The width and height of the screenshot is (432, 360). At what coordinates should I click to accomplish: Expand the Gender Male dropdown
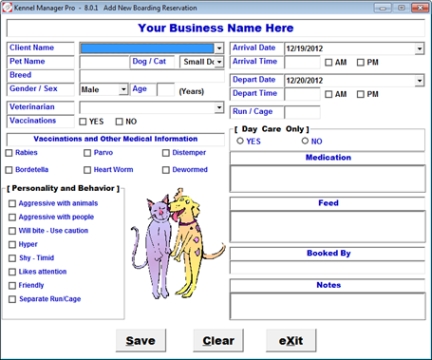click(x=123, y=89)
